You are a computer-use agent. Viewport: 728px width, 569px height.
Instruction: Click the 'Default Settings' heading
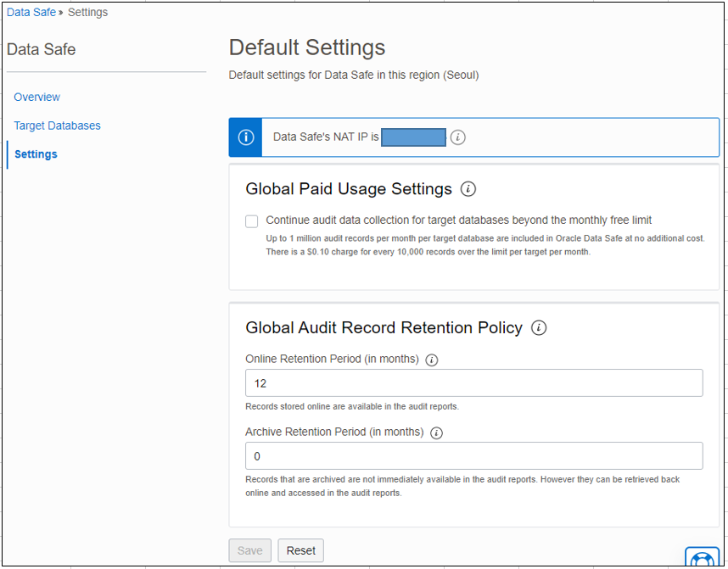[x=307, y=47]
